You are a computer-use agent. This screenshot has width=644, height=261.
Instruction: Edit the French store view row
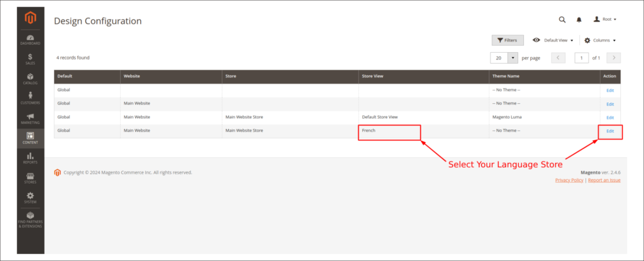[x=609, y=131]
